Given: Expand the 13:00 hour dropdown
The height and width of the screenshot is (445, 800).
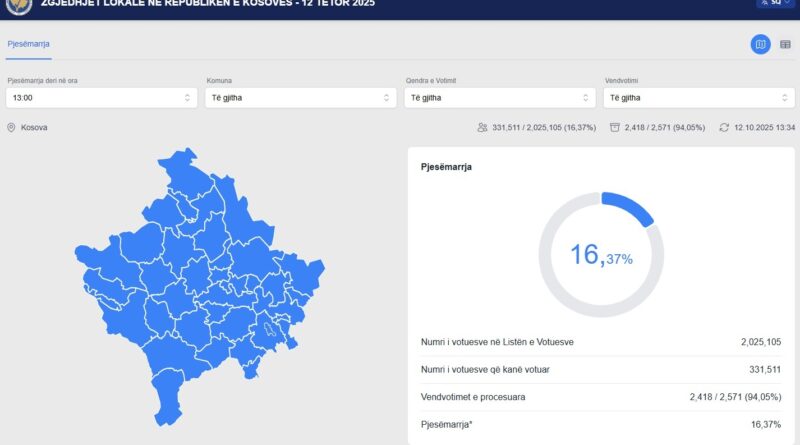Looking at the screenshot, I should pyautogui.click(x=100, y=98).
